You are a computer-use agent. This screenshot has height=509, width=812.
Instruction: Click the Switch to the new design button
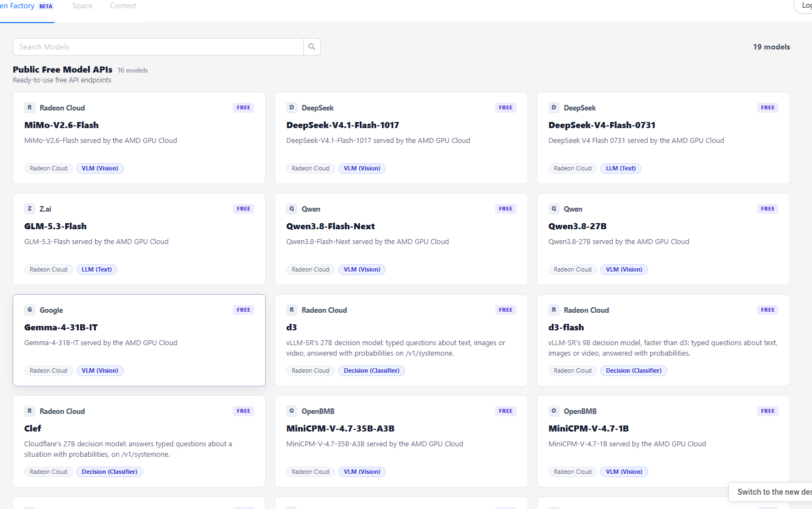coord(771,492)
